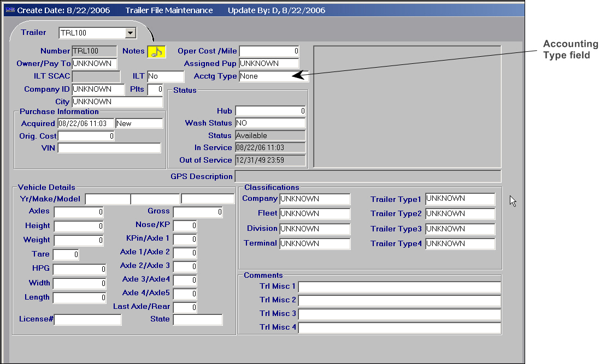This screenshot has height=364, width=606.
Task: Click the Trailer Type1 field
Action: pyautogui.click(x=460, y=199)
